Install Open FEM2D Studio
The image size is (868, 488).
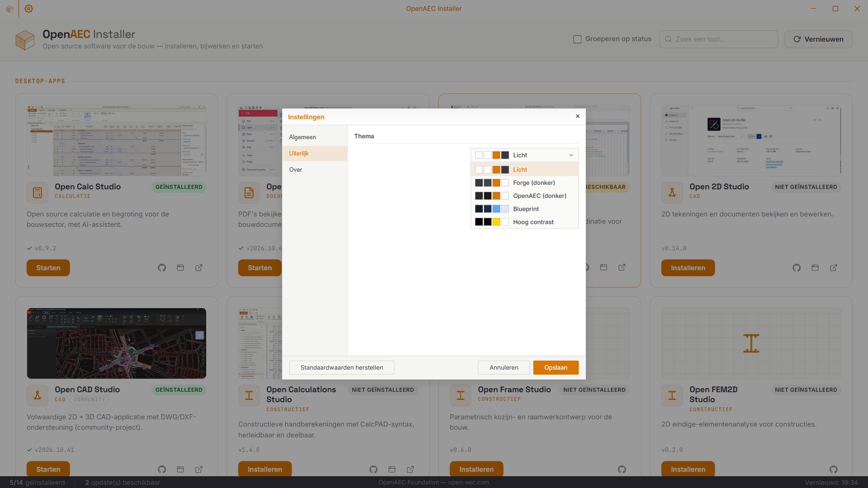click(x=688, y=469)
